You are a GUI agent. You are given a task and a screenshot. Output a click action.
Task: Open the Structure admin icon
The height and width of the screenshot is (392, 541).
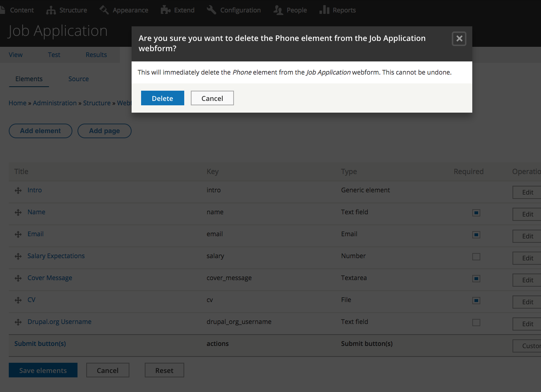(50, 10)
